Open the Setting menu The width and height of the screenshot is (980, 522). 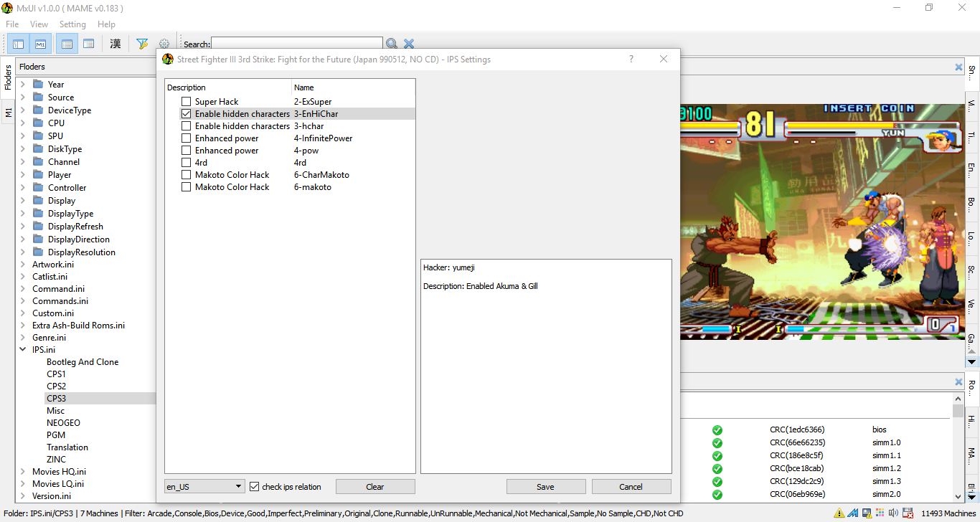72,24
